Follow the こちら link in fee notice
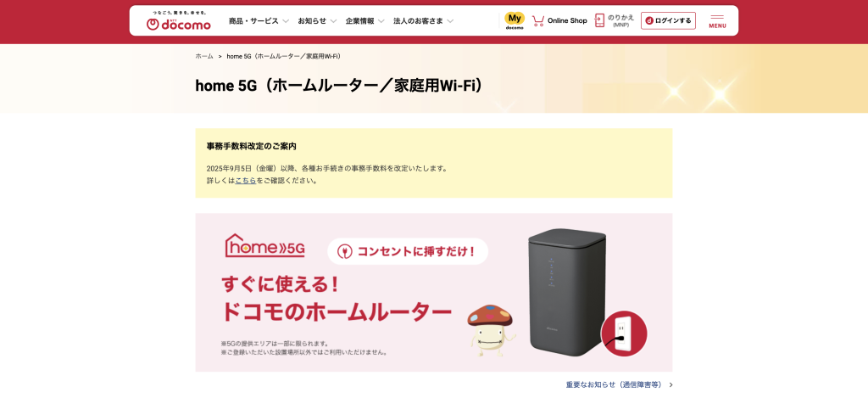Screen dimensions: 868x398 (x=246, y=180)
